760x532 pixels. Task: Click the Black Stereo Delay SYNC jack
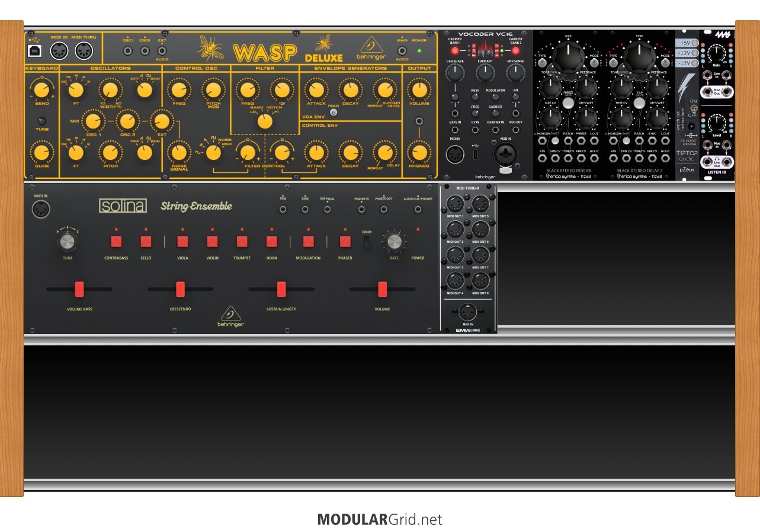click(652, 141)
